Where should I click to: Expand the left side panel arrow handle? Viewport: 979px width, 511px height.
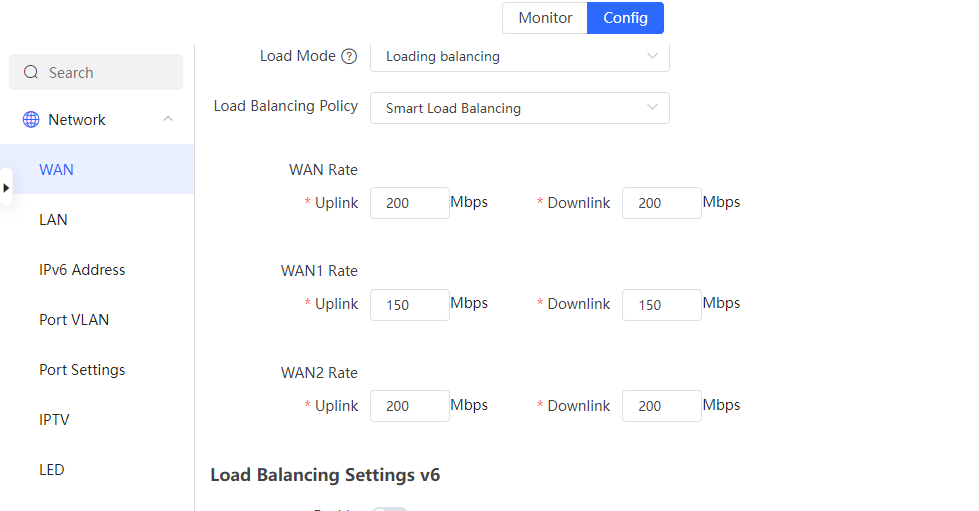[6, 187]
